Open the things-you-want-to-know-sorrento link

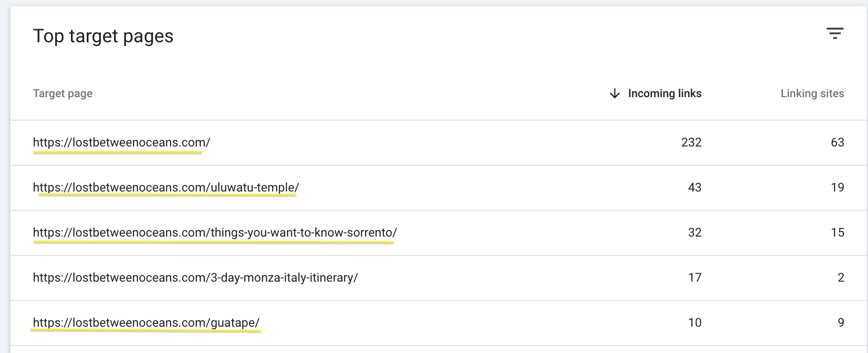coord(215,232)
